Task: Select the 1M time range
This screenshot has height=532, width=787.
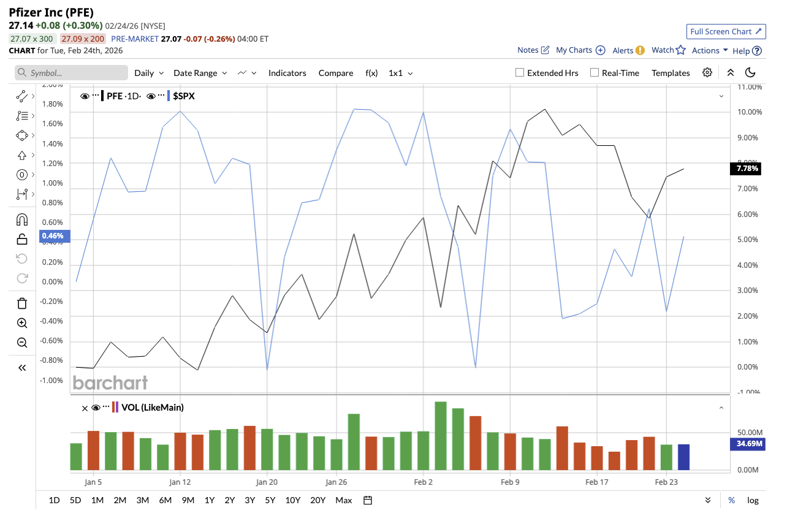Action: 97,500
